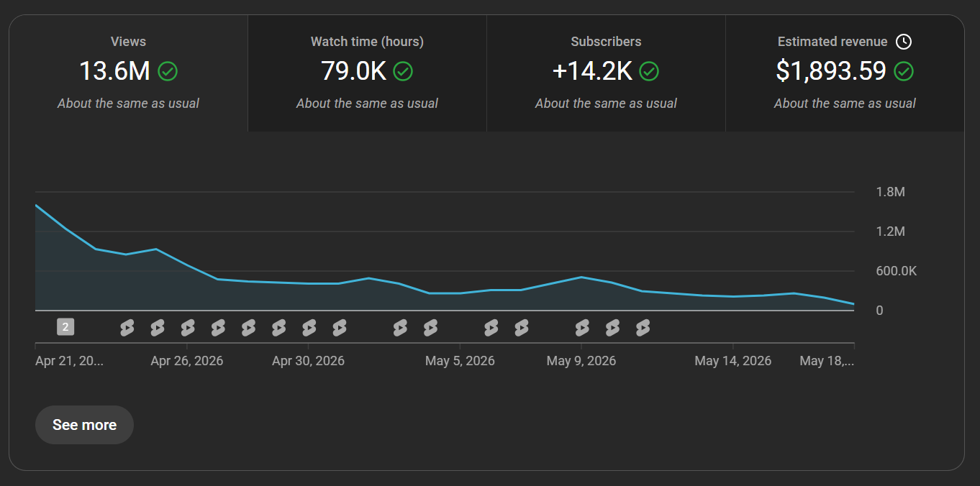This screenshot has height=486, width=980.
Task: Click the Shorts icon just right of May 5, 2026
Action: tap(491, 328)
